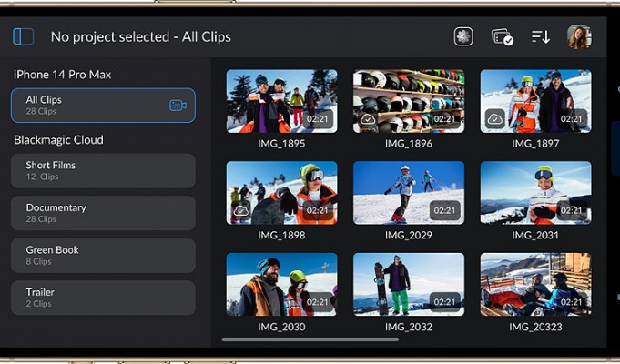Click the Blackmagic Cloud heading
Image resolution: width=620 pixels, height=364 pixels.
tap(58, 140)
